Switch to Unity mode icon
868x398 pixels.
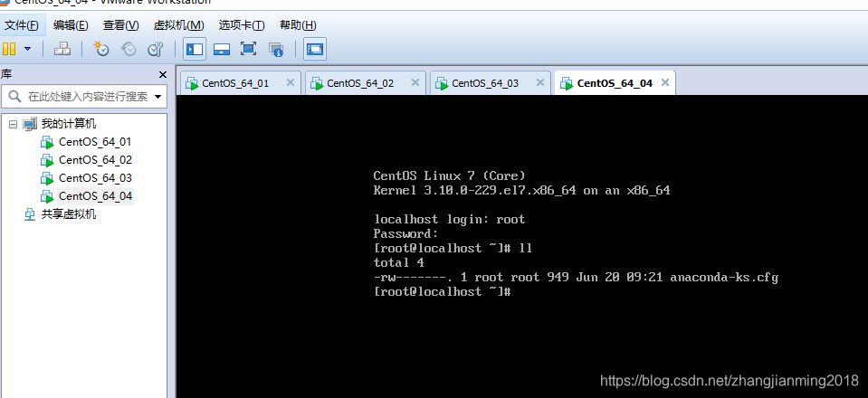click(276, 49)
